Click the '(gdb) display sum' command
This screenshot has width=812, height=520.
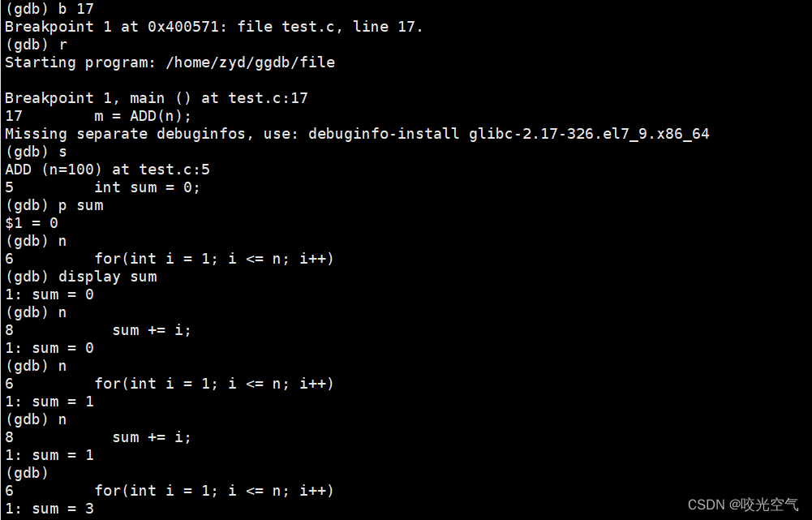click(x=81, y=277)
